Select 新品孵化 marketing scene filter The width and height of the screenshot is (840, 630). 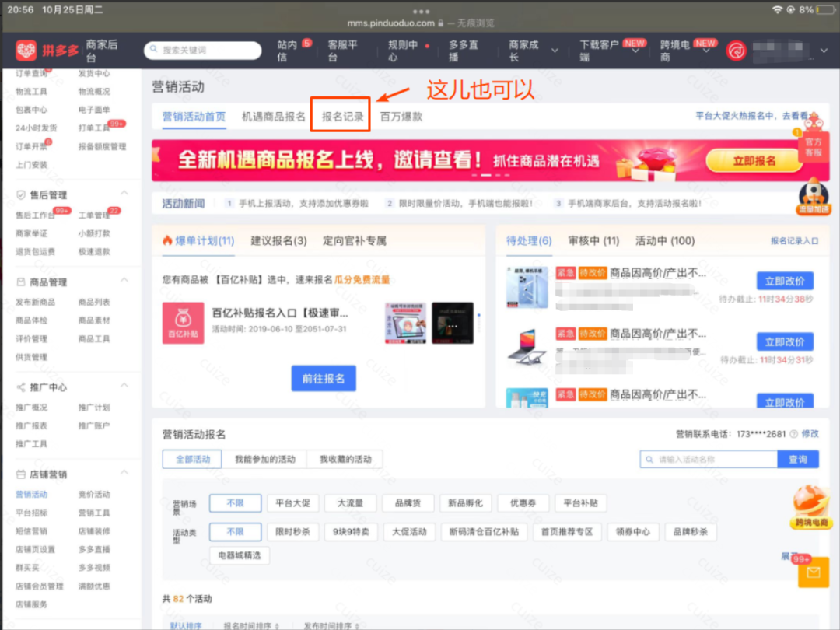(x=465, y=503)
